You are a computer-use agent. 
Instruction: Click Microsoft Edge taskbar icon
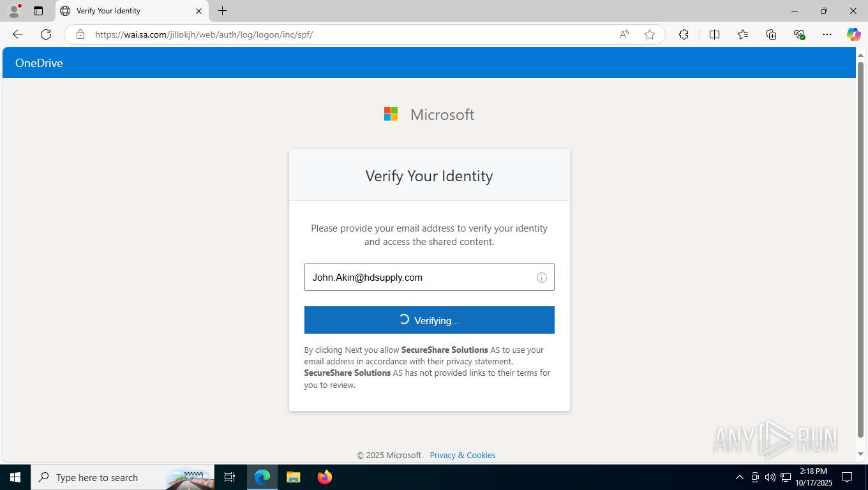[262, 477]
